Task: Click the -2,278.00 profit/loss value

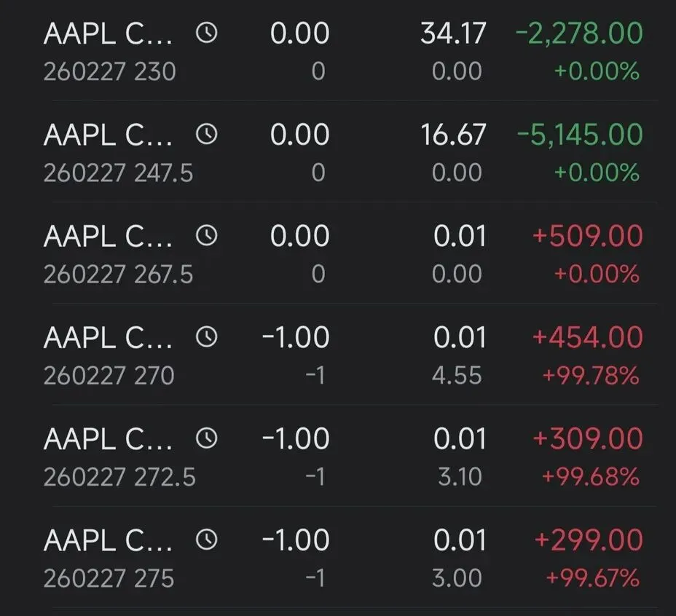Action: click(579, 33)
